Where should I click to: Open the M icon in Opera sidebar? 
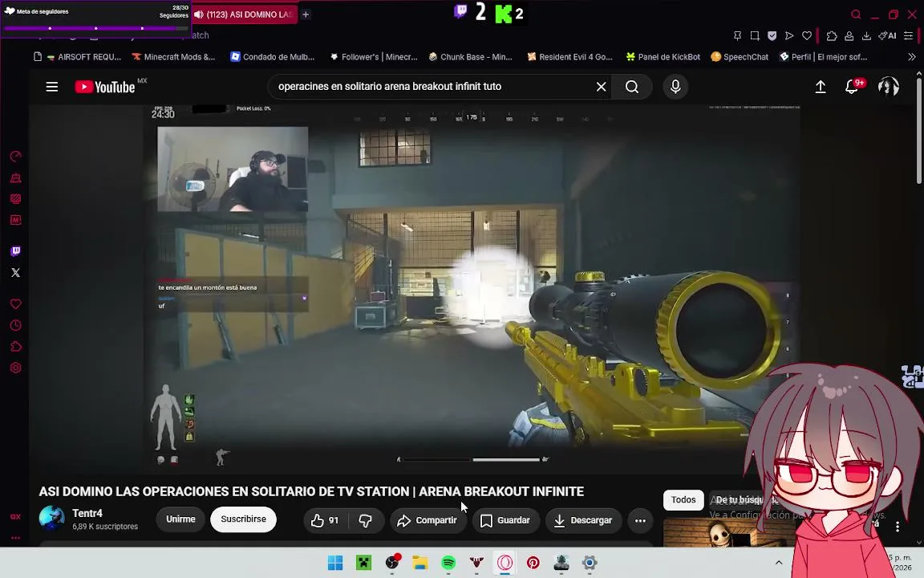(x=16, y=220)
